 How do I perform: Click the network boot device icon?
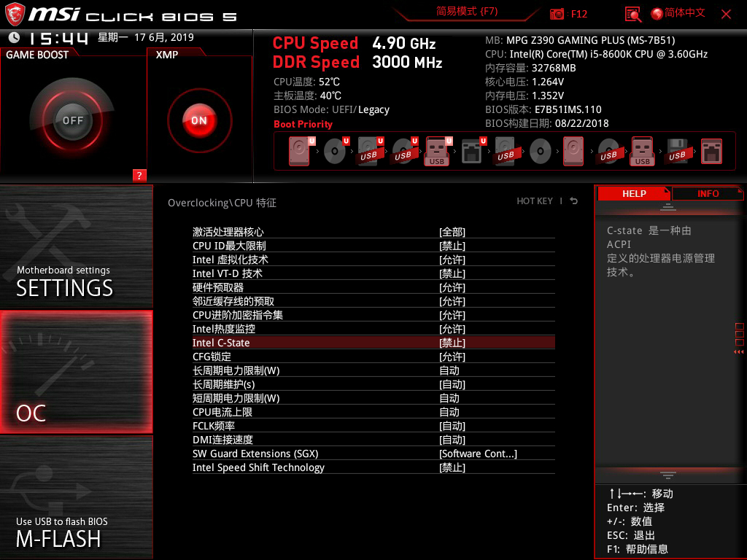coord(471,151)
